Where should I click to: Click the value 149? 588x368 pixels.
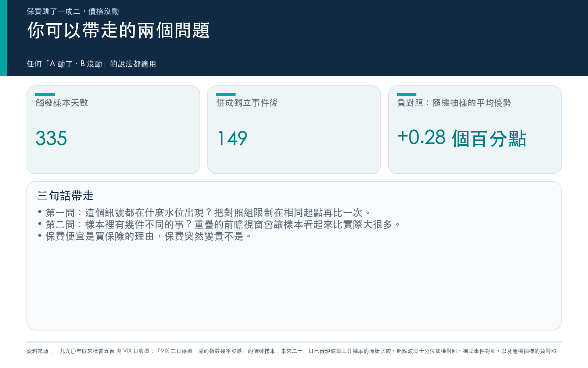[x=232, y=139]
